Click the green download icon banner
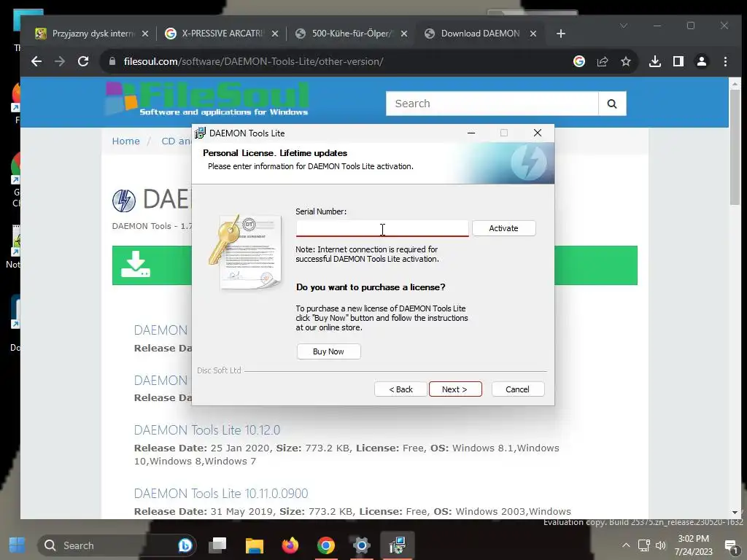747x560 pixels. [x=136, y=265]
